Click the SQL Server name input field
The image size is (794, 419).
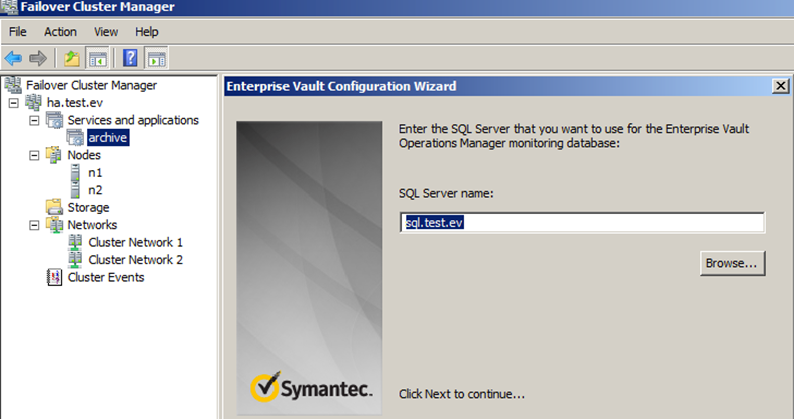(x=582, y=222)
